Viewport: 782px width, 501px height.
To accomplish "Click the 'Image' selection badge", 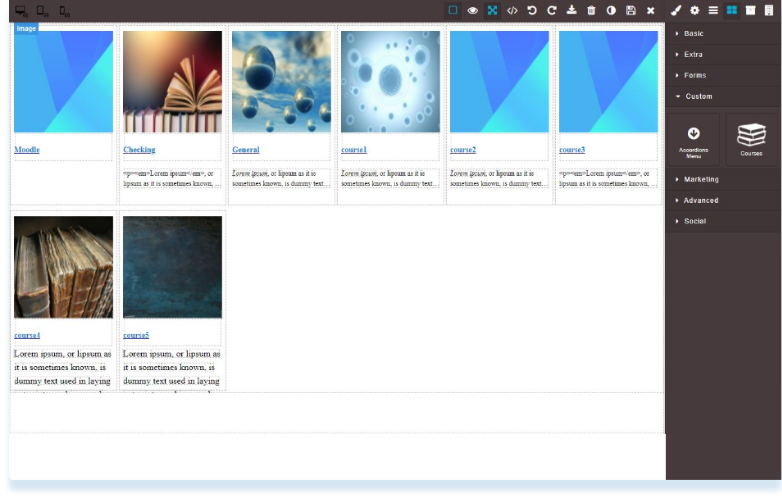I will coord(26,28).
